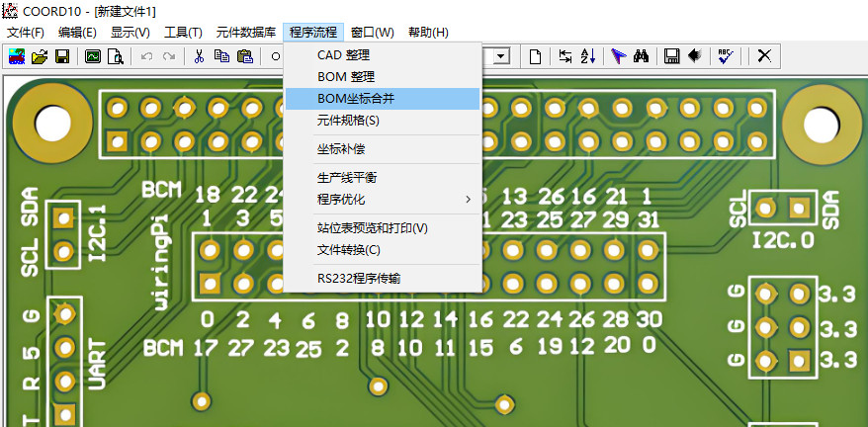The image size is (868, 427).
Task: Paste using the clipboard icon
Action: point(244,56)
